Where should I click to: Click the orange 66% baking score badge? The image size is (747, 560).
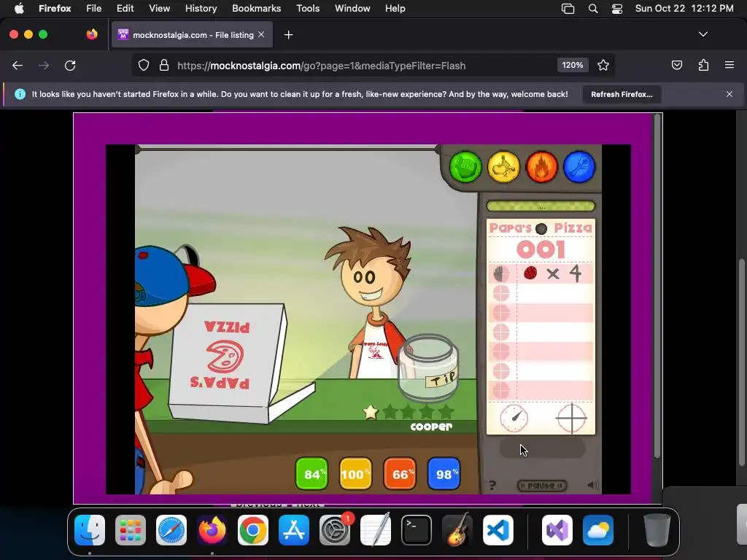(400, 474)
